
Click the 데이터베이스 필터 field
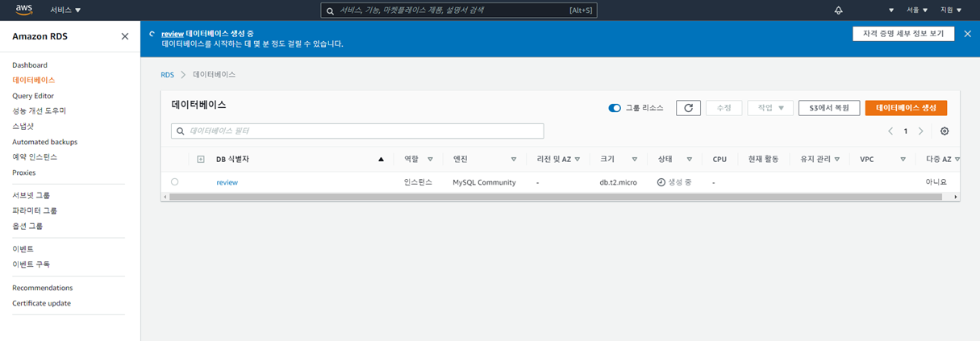click(357, 131)
